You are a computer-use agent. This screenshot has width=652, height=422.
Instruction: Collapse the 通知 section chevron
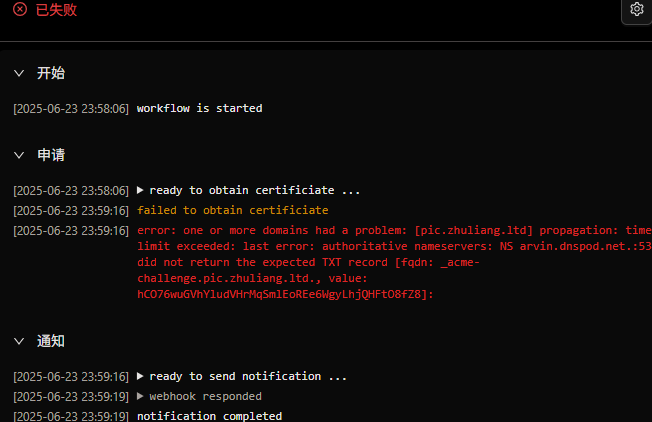point(19,341)
